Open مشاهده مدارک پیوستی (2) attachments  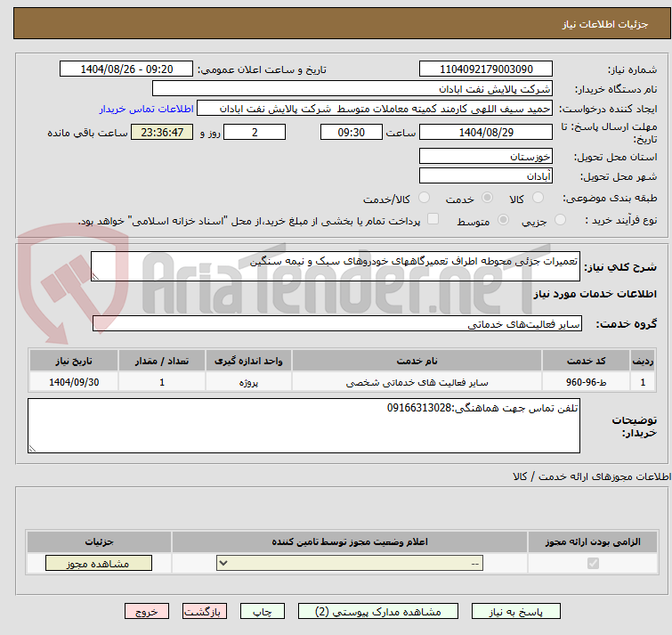pos(378,612)
